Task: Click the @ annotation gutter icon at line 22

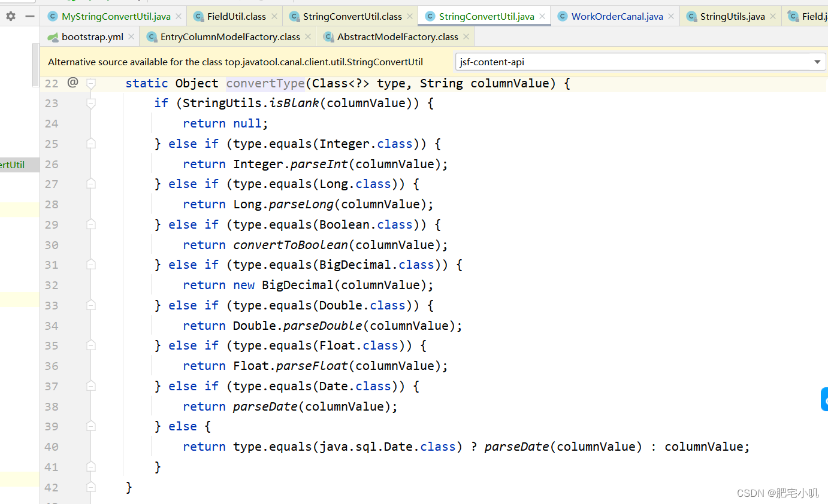Action: pyautogui.click(x=72, y=83)
